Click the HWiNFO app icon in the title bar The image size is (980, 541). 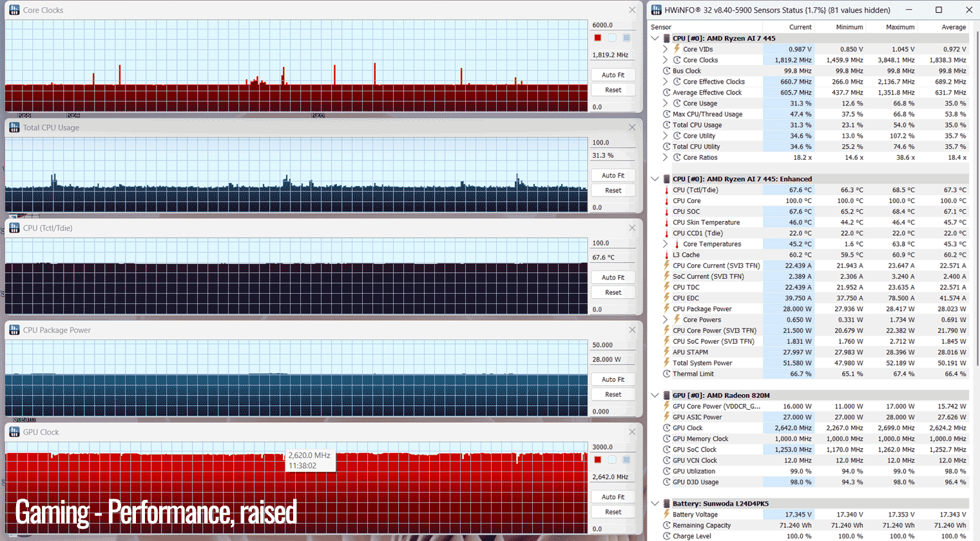pos(657,10)
